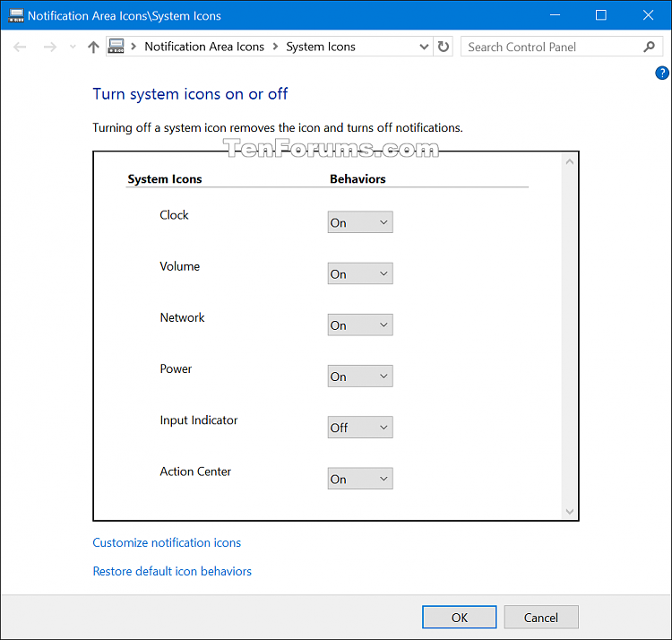The width and height of the screenshot is (672, 640).
Task: Click the System Icons column header
Action: point(165,178)
